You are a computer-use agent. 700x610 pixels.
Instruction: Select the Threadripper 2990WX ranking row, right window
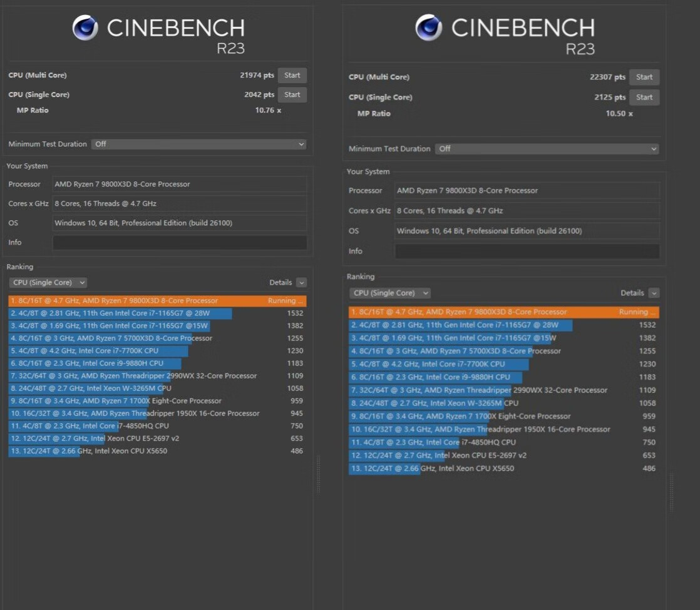click(x=504, y=390)
